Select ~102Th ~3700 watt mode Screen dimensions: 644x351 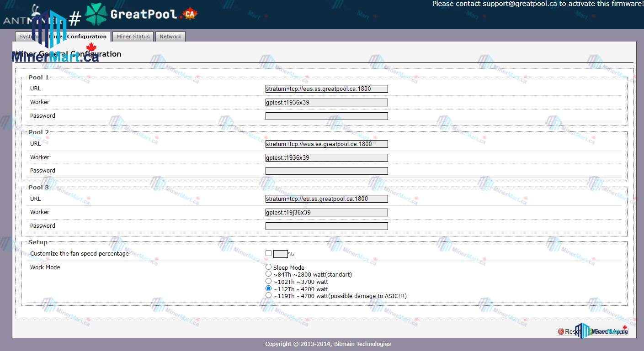click(268, 281)
